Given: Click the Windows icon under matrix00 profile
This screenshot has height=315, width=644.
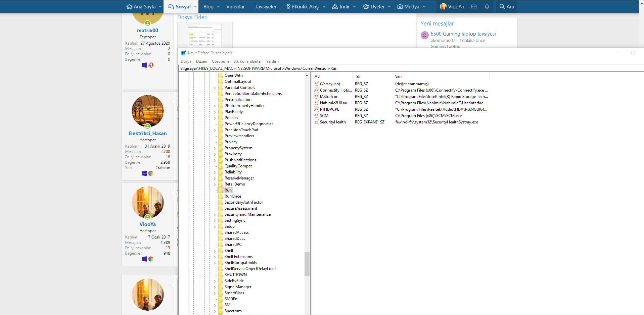Looking at the screenshot, I should click(x=144, y=65).
